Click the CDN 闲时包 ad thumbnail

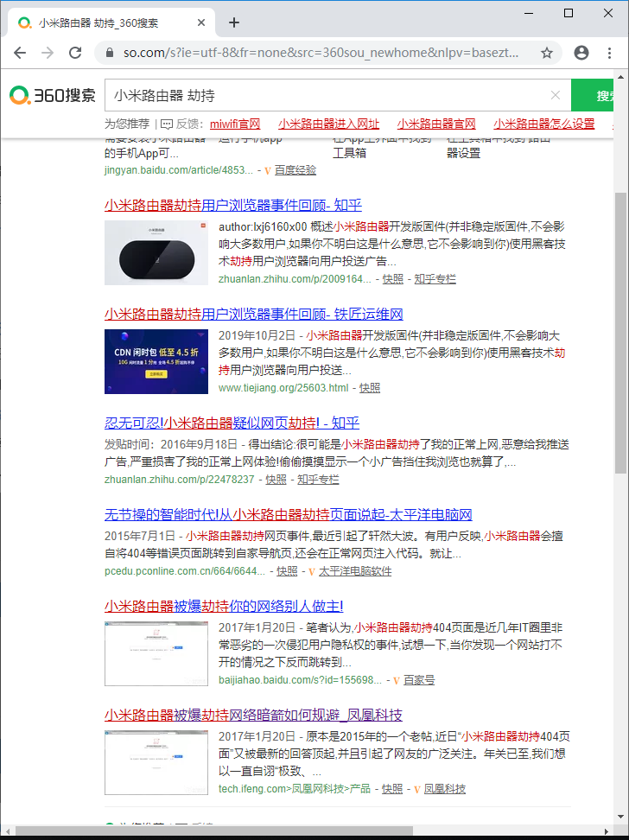tap(156, 361)
